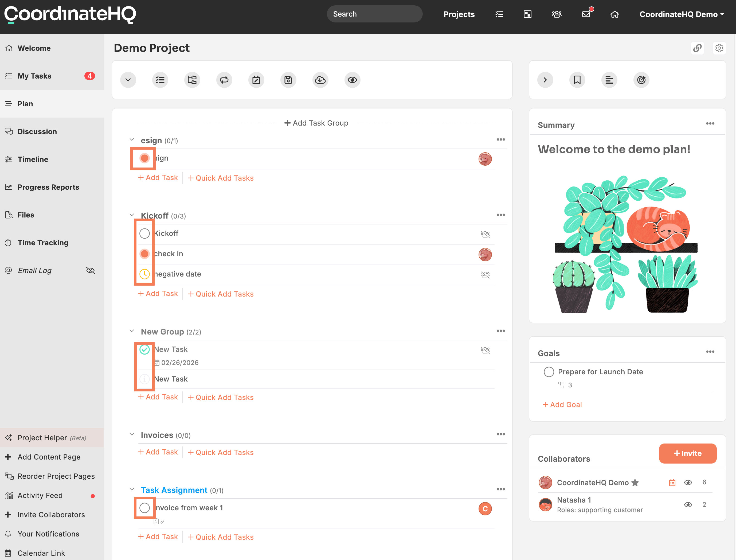Toggle the eye visibility toolbar icon
Screen dimensions: 736x560
click(352, 80)
